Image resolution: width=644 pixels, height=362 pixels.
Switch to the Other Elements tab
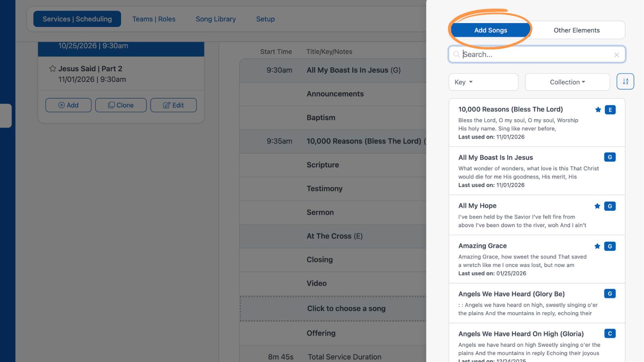click(x=577, y=30)
